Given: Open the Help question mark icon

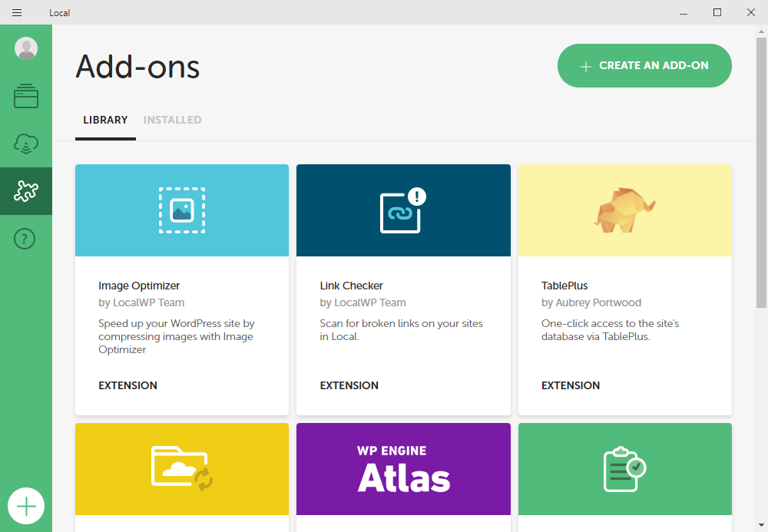Looking at the screenshot, I should (25, 239).
